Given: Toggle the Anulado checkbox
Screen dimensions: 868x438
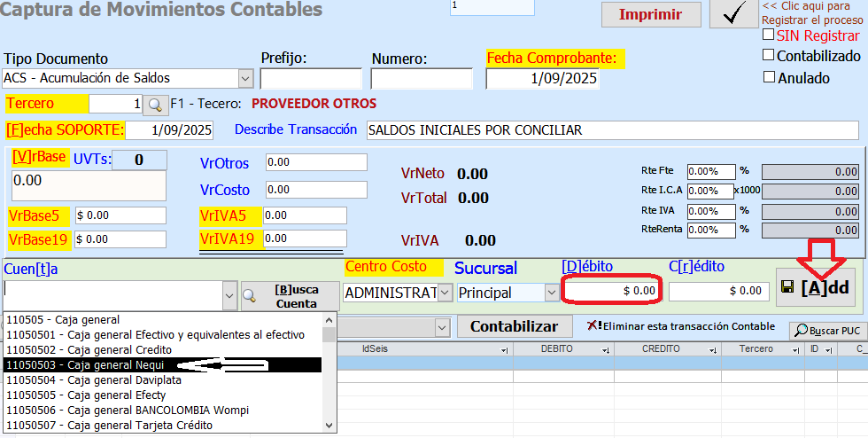Looking at the screenshot, I should (x=769, y=77).
